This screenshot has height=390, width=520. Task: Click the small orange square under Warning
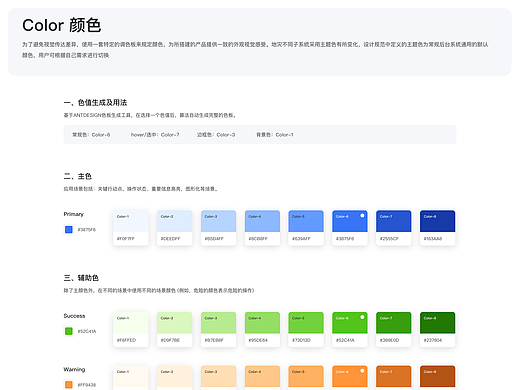click(69, 385)
